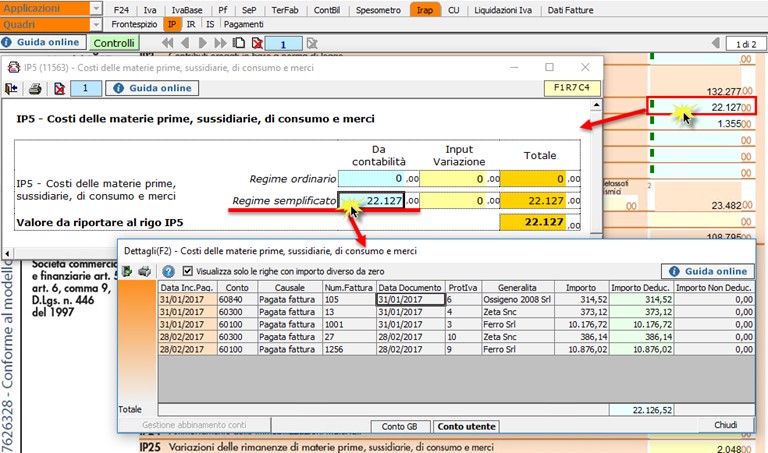Select the Frontespizio quadro tab
This screenshot has height=453, width=768.
pos(134,24)
